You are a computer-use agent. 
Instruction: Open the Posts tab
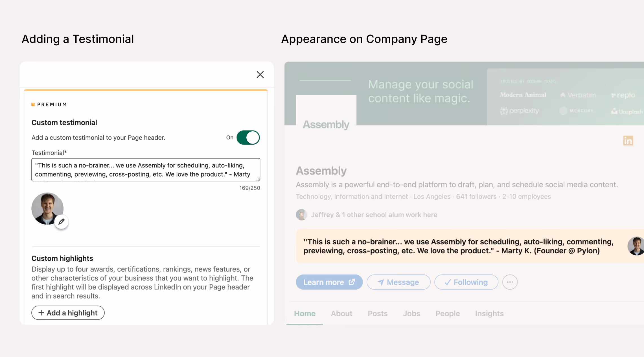point(377,313)
